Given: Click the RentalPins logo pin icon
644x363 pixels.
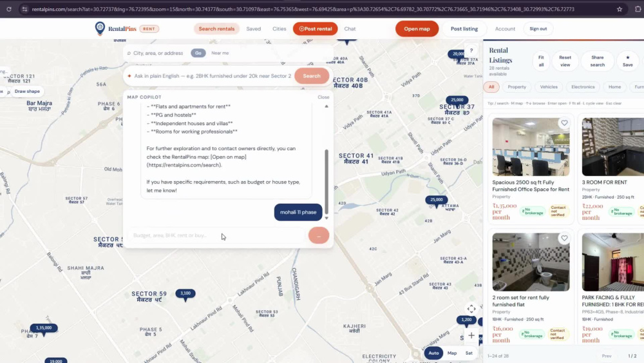Looking at the screenshot, I should (x=100, y=28).
